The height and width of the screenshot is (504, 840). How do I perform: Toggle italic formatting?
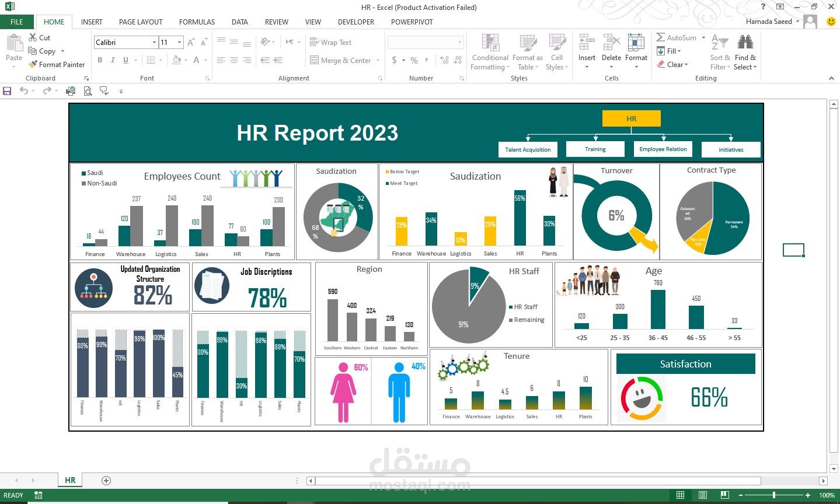112,60
